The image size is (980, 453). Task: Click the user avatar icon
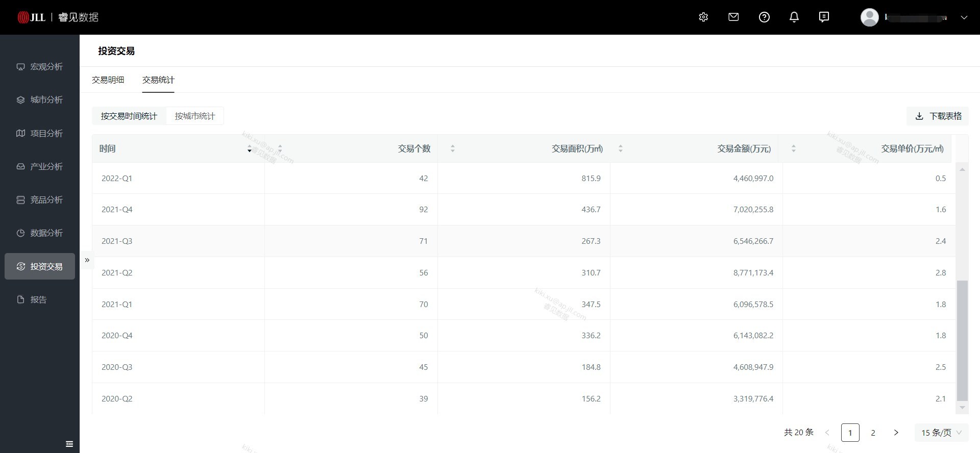coord(869,17)
